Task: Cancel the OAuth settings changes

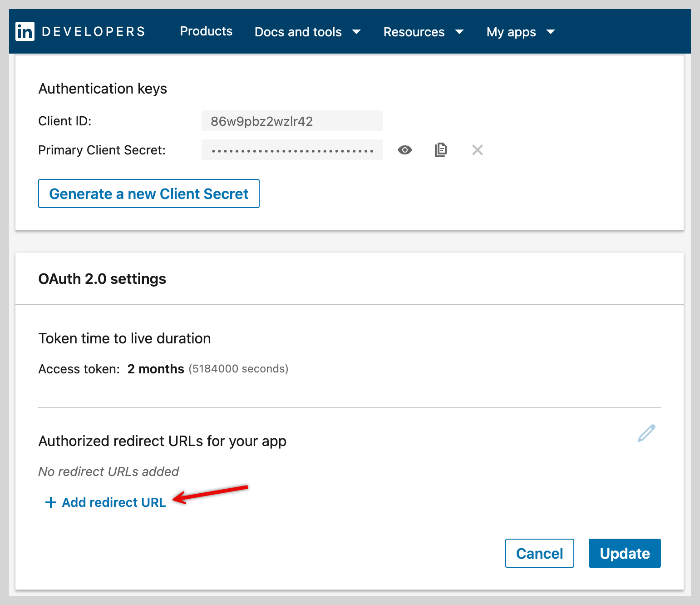Action: (x=540, y=553)
